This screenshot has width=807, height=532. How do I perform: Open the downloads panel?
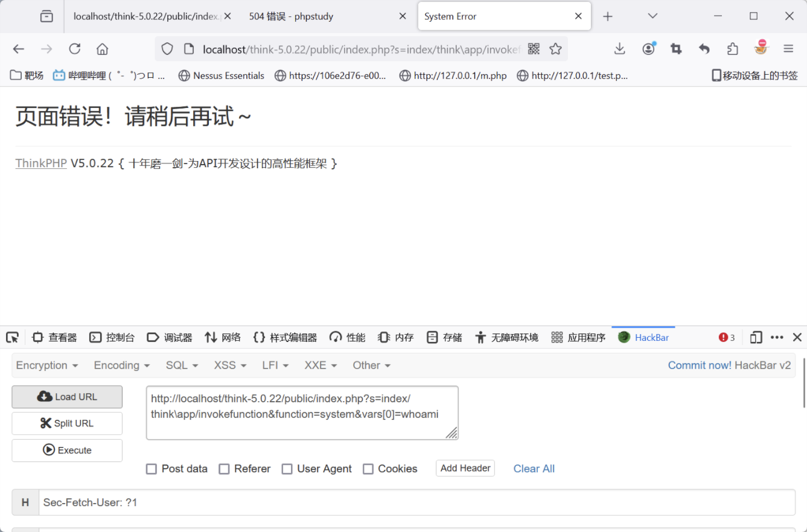[x=620, y=49]
